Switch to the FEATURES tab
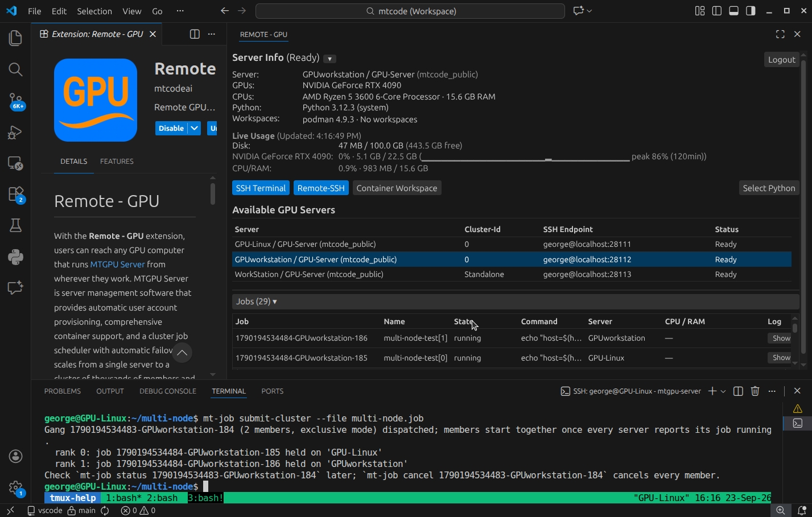The width and height of the screenshot is (812, 517). click(x=117, y=162)
